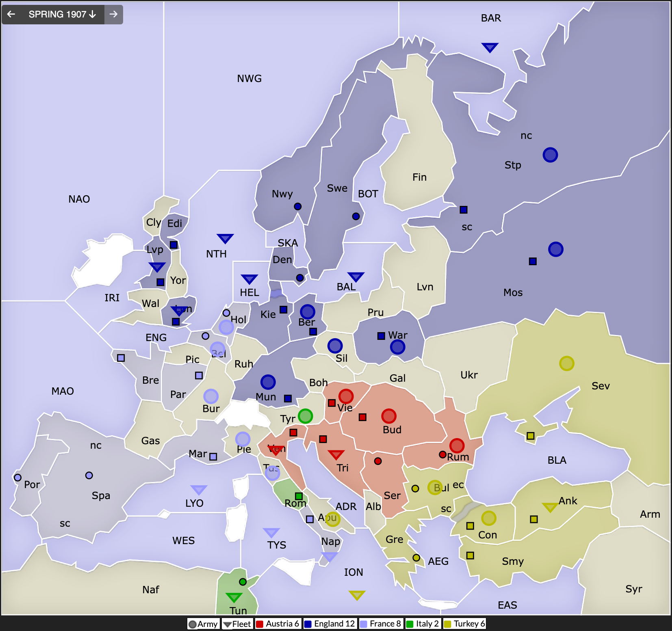Select the English fleet in HEL
The height and width of the screenshot is (631, 672).
(x=249, y=279)
